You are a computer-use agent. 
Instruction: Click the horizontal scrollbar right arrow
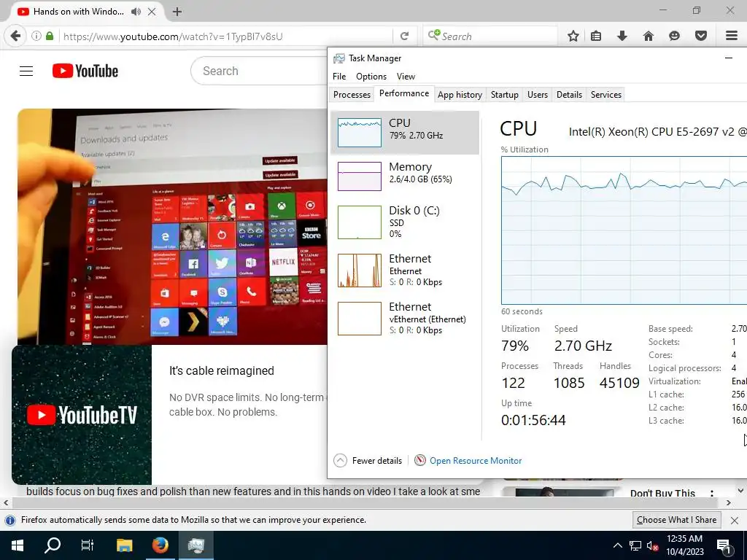coord(729,503)
